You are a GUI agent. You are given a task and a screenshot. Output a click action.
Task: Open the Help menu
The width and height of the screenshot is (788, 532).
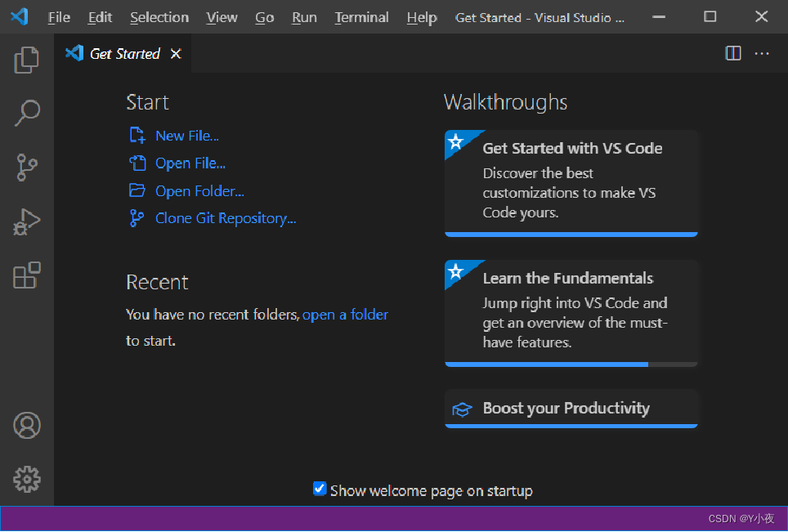(x=422, y=18)
